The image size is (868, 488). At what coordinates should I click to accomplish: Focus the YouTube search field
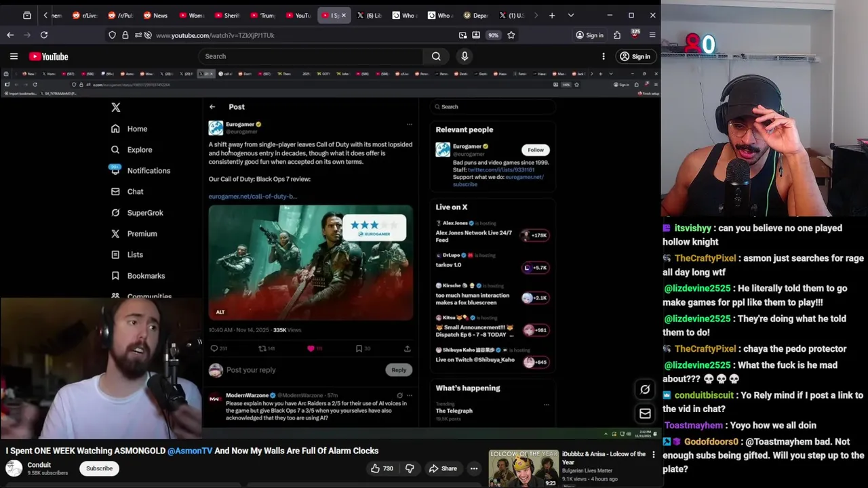pos(311,56)
